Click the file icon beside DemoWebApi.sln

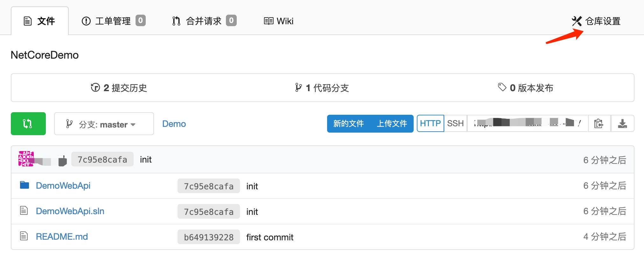[x=24, y=211]
